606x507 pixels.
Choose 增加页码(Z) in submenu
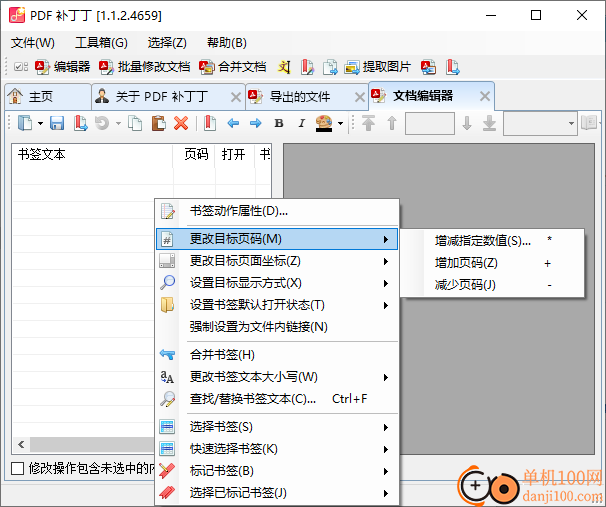click(x=492, y=263)
